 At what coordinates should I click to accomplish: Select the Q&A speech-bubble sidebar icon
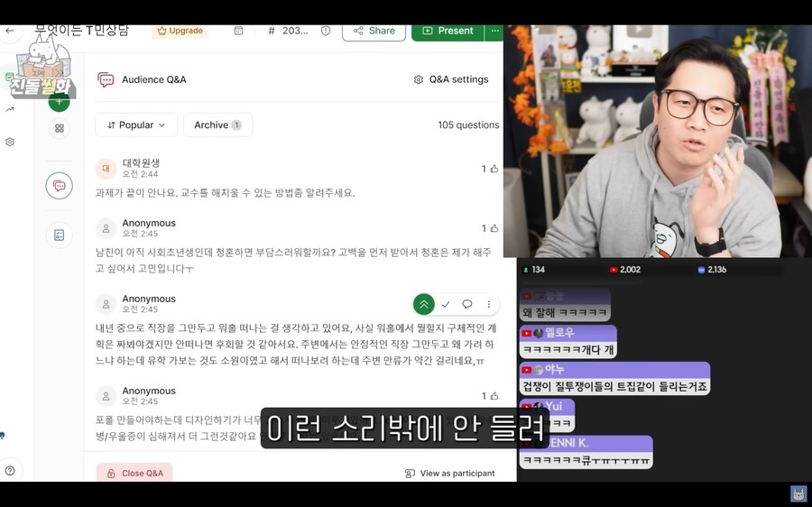coord(59,186)
